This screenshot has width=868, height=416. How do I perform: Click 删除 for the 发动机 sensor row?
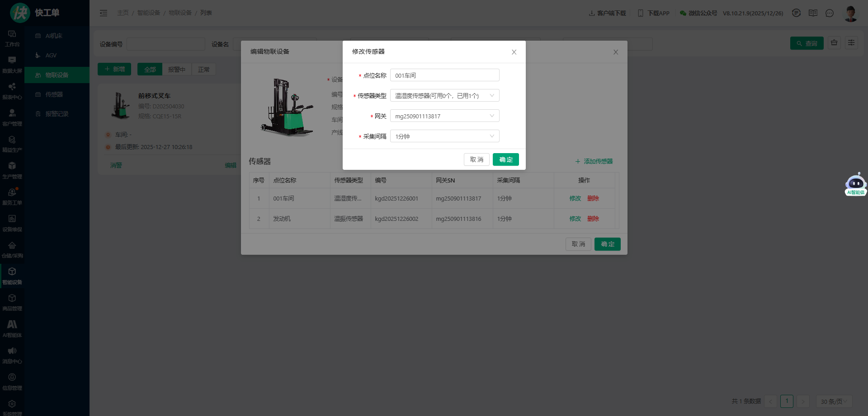pyautogui.click(x=593, y=219)
